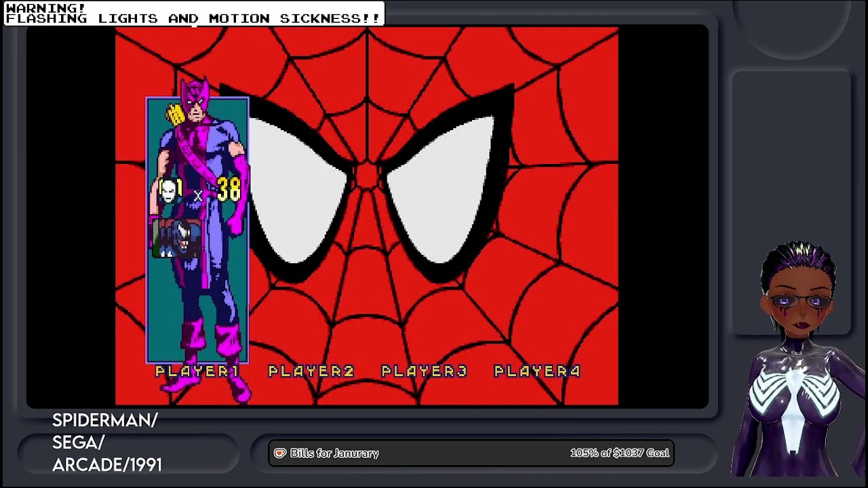Click the yellow arrow quiver on Hawkeye
The image size is (868, 488).
(x=175, y=115)
